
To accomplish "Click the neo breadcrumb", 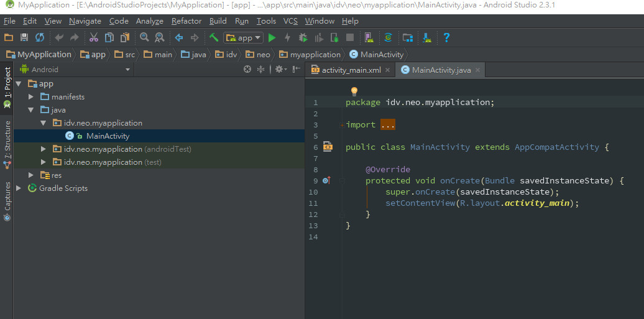I will 258,54.
